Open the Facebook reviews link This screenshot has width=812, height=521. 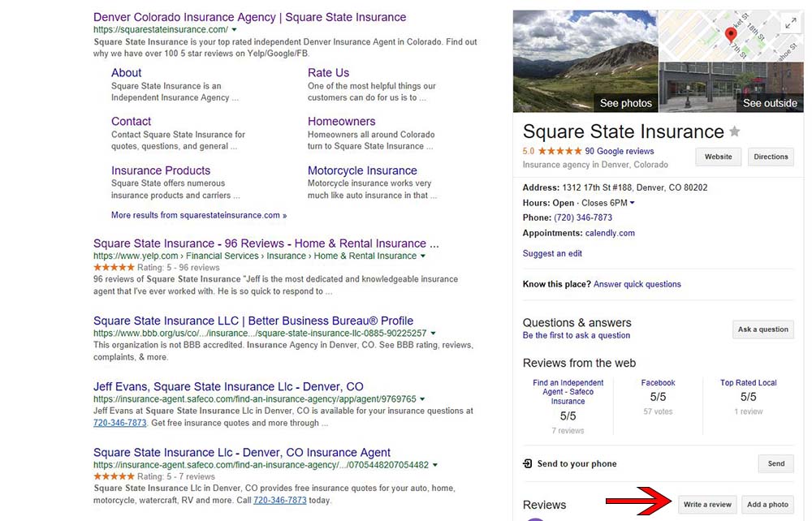click(x=659, y=383)
